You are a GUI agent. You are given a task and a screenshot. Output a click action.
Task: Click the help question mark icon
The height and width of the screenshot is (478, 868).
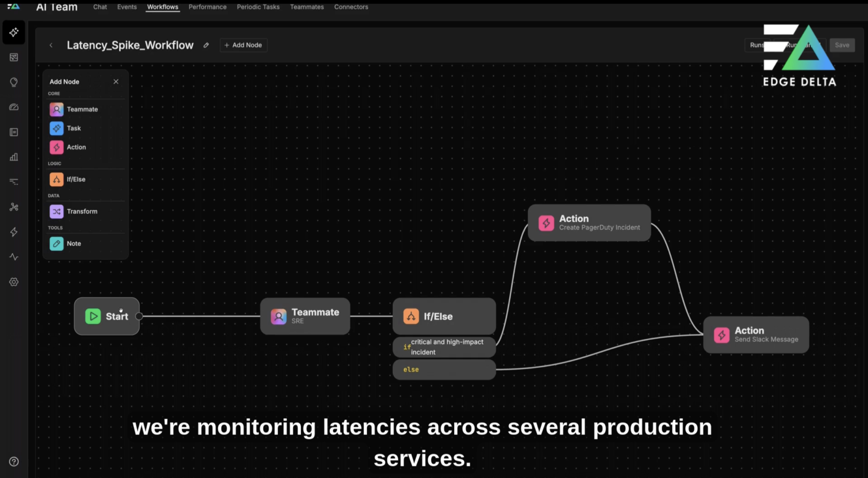tap(14, 461)
